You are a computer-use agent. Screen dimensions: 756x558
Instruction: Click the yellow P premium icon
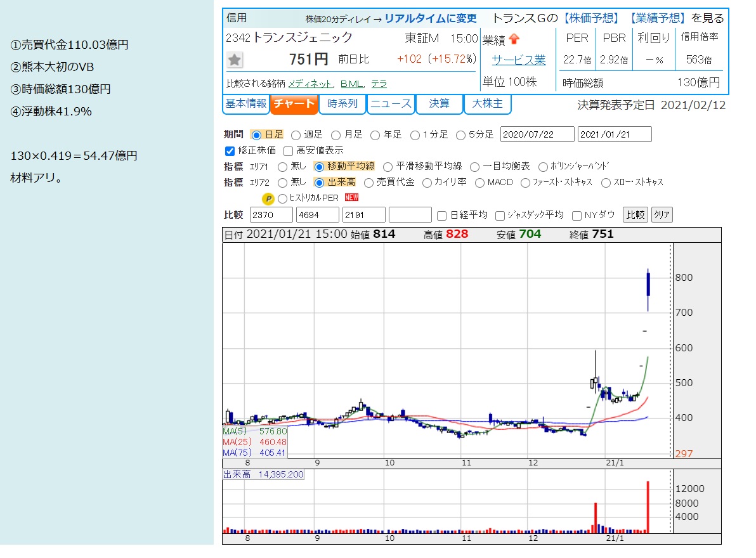point(268,198)
